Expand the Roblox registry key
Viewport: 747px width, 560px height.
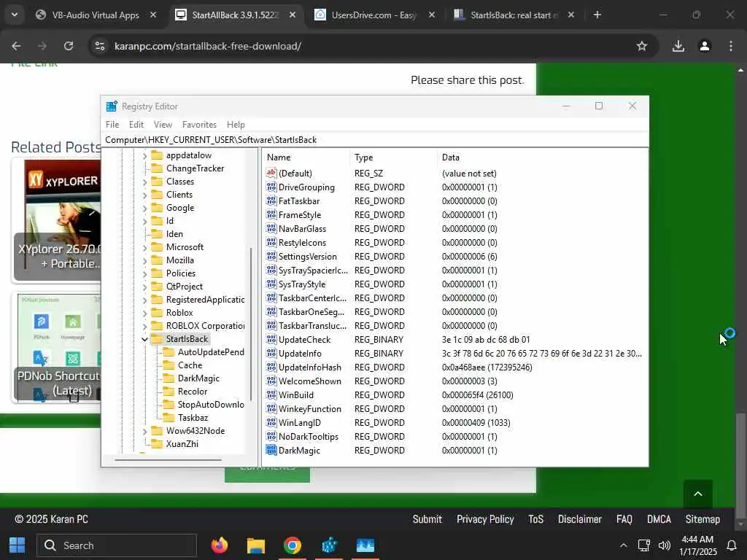(144, 313)
